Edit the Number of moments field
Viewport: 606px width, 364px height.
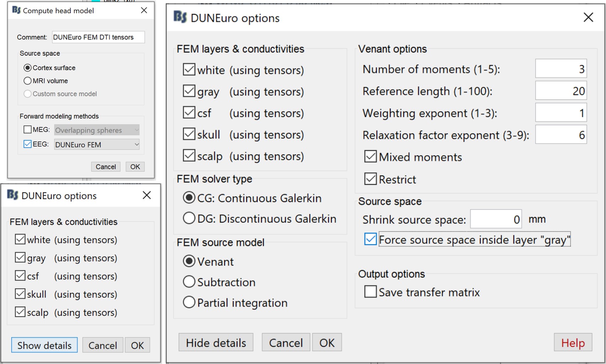coord(561,69)
